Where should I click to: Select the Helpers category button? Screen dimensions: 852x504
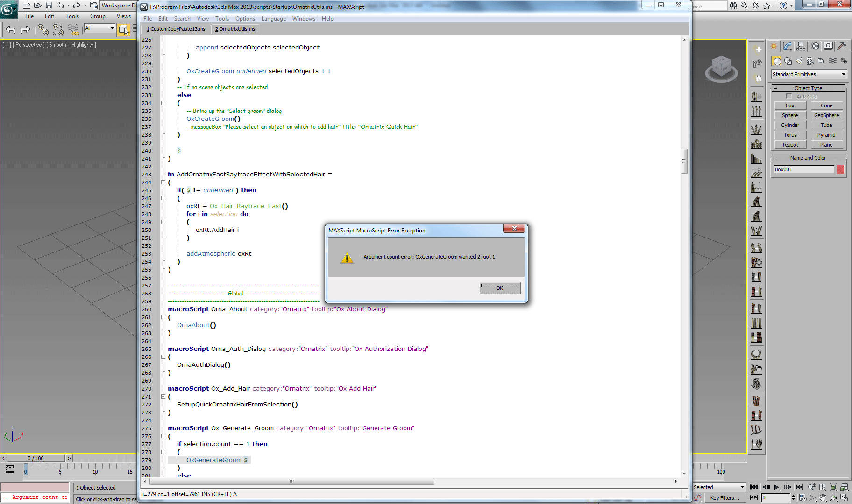pos(822,61)
